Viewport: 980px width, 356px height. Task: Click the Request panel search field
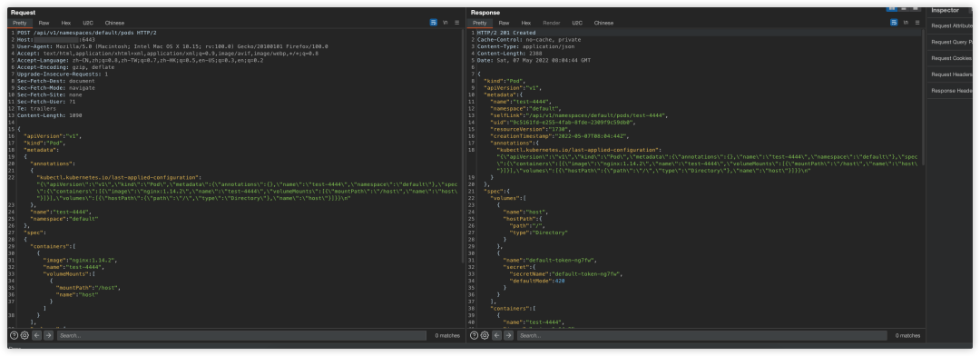pos(241,336)
